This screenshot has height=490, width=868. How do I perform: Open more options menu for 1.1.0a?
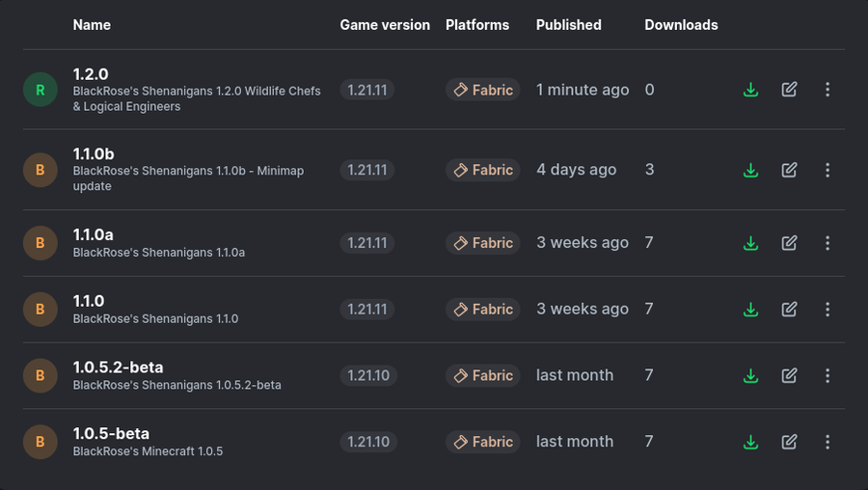coord(827,243)
